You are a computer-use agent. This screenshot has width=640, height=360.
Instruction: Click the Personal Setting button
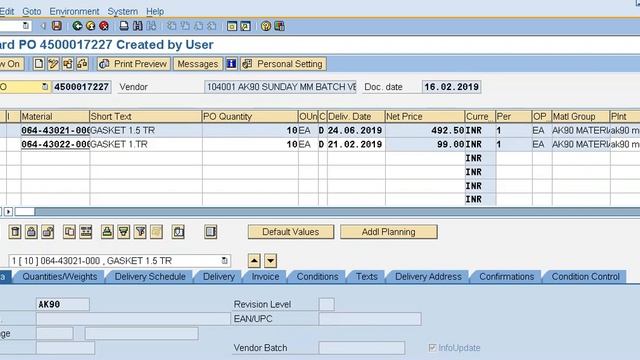click(x=283, y=64)
